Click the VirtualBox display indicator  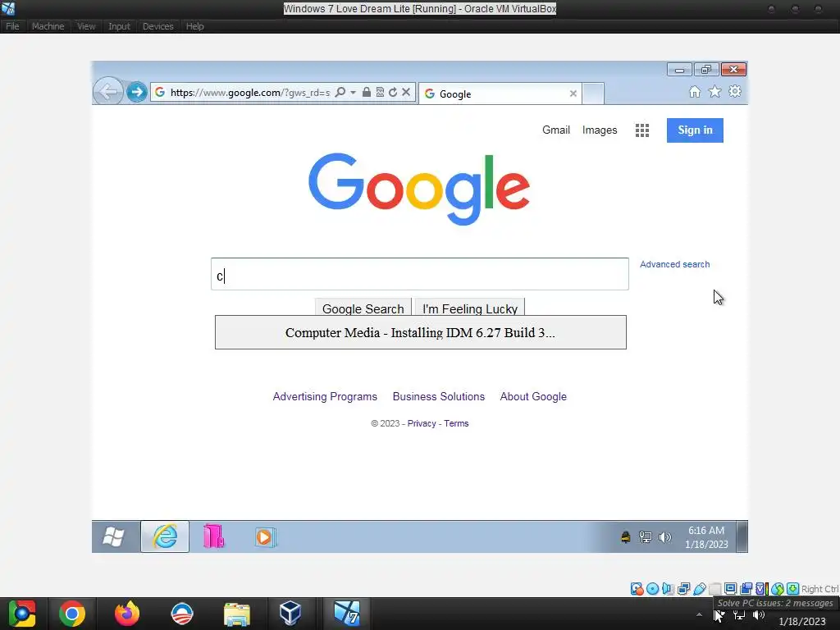(730, 589)
